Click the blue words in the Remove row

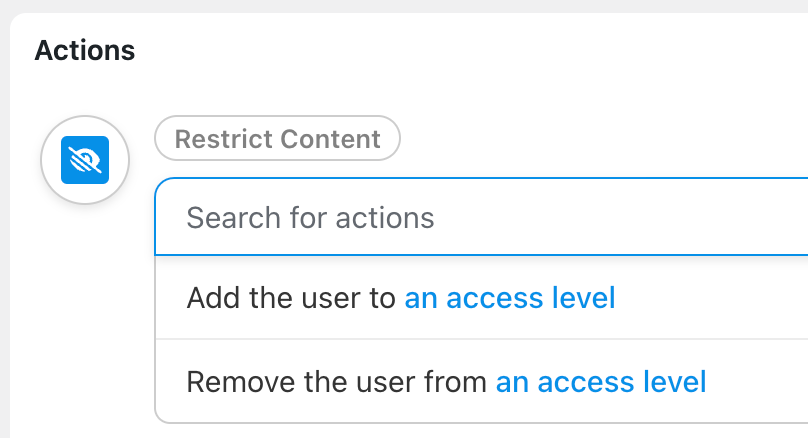tap(601, 382)
